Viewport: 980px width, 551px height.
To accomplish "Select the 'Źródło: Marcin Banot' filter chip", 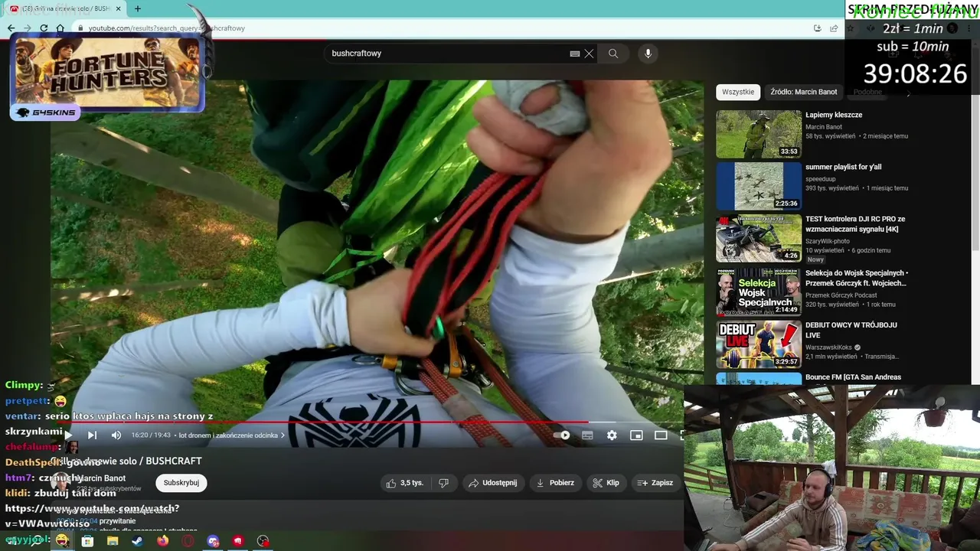I will (x=804, y=92).
